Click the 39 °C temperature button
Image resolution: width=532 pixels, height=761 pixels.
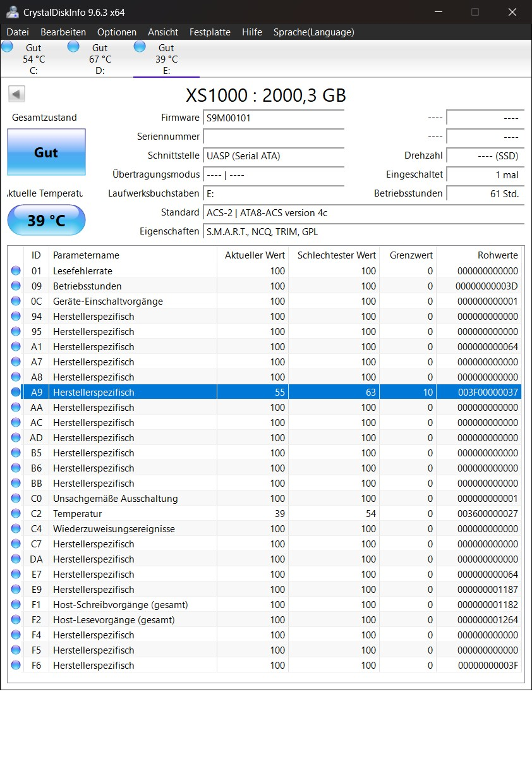coord(46,221)
